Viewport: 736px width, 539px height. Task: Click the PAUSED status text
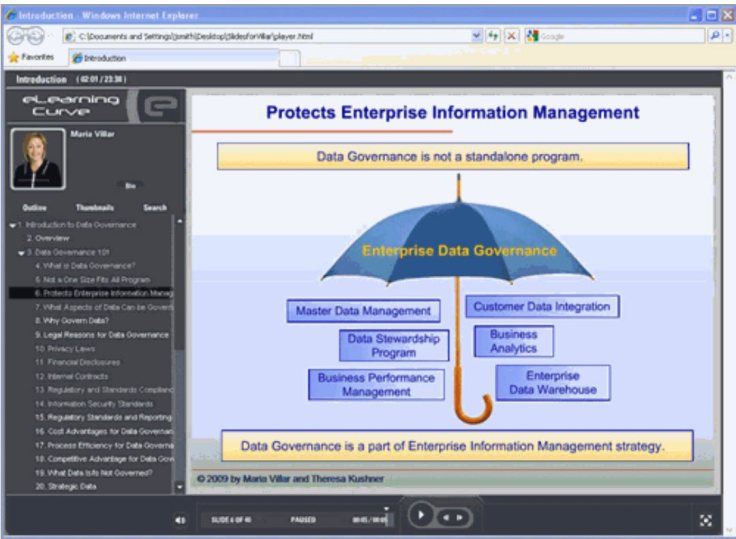pyautogui.click(x=303, y=520)
